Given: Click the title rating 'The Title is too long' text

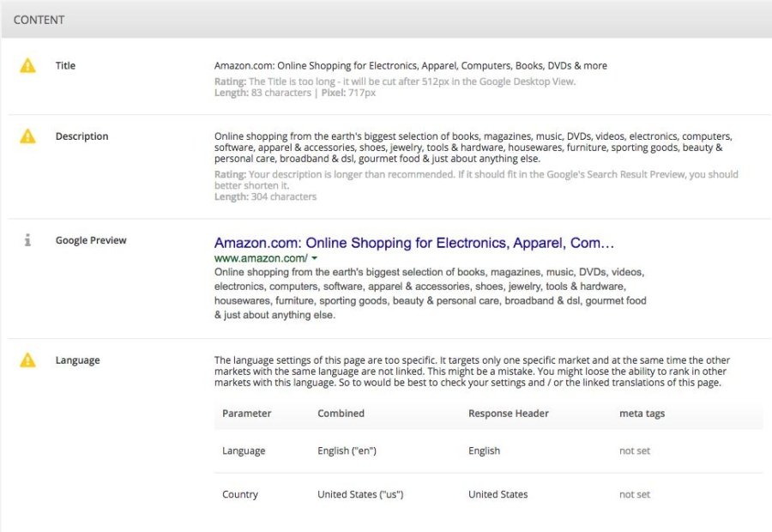Looking at the screenshot, I should pyautogui.click(x=395, y=82).
